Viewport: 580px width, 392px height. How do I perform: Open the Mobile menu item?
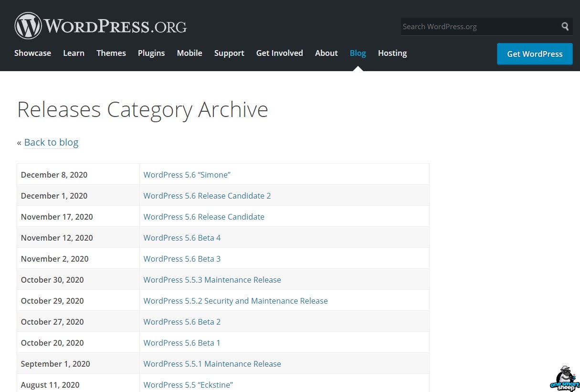point(190,53)
